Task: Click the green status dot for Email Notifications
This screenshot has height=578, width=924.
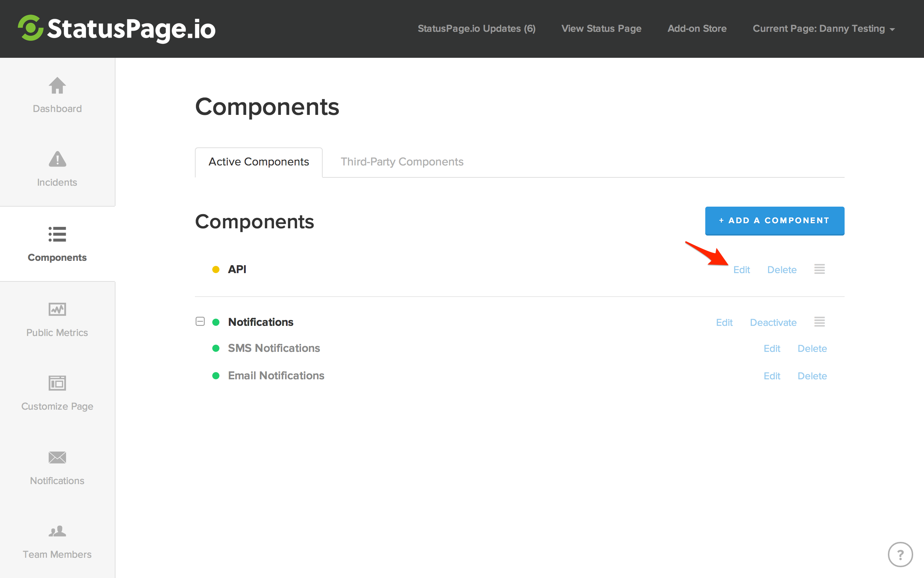Action: 216,376
